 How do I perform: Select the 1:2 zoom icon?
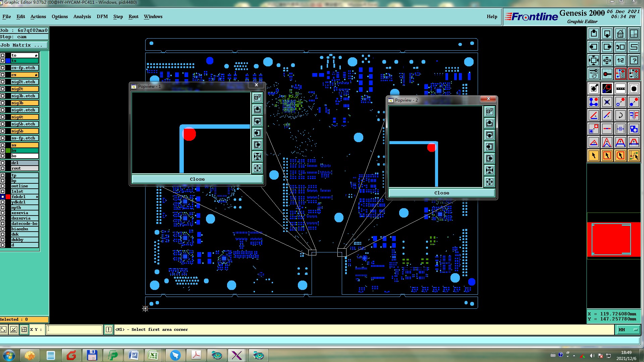(x=620, y=61)
